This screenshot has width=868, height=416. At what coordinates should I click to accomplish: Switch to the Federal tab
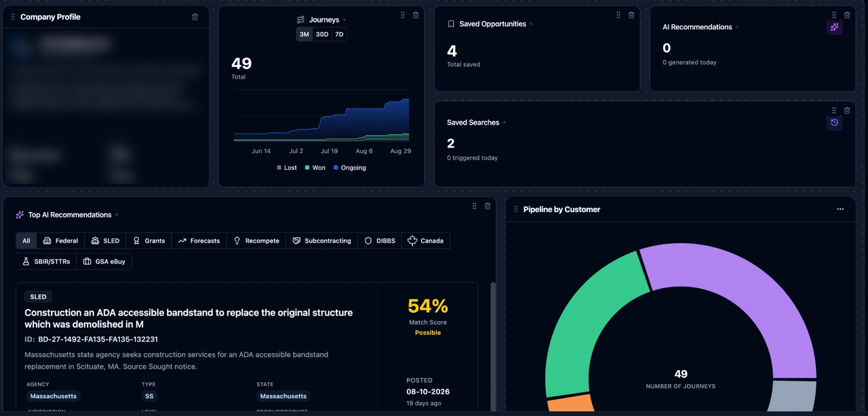click(x=60, y=241)
